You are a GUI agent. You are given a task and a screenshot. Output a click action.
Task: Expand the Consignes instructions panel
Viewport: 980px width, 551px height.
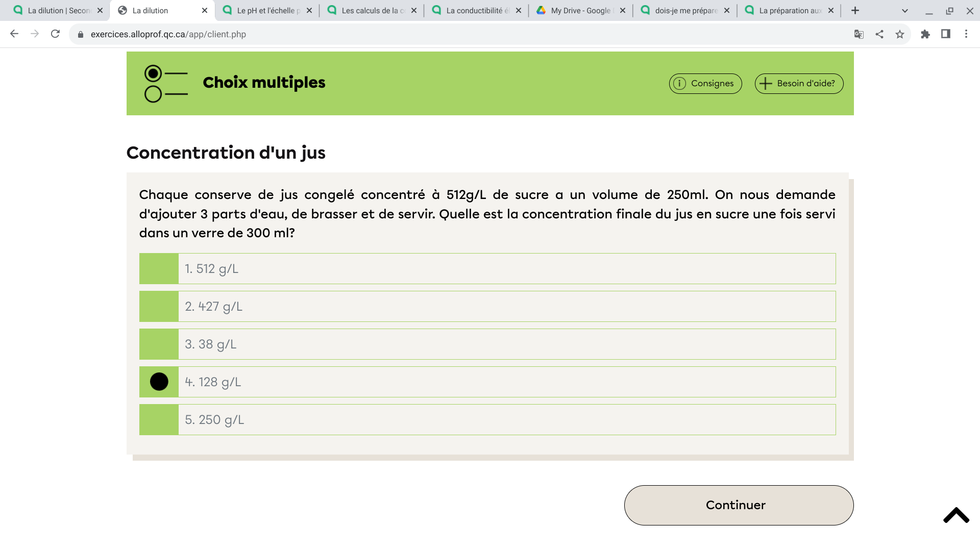pyautogui.click(x=705, y=84)
